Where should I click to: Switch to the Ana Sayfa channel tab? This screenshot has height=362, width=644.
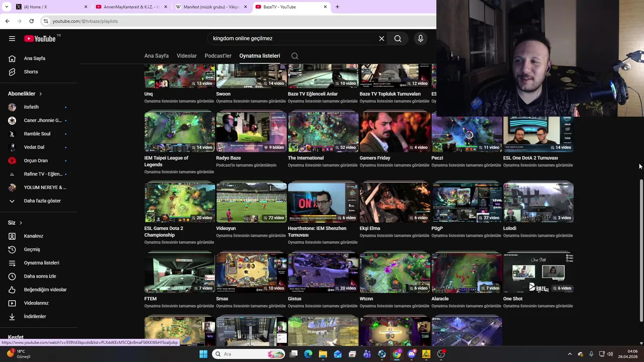(156, 56)
